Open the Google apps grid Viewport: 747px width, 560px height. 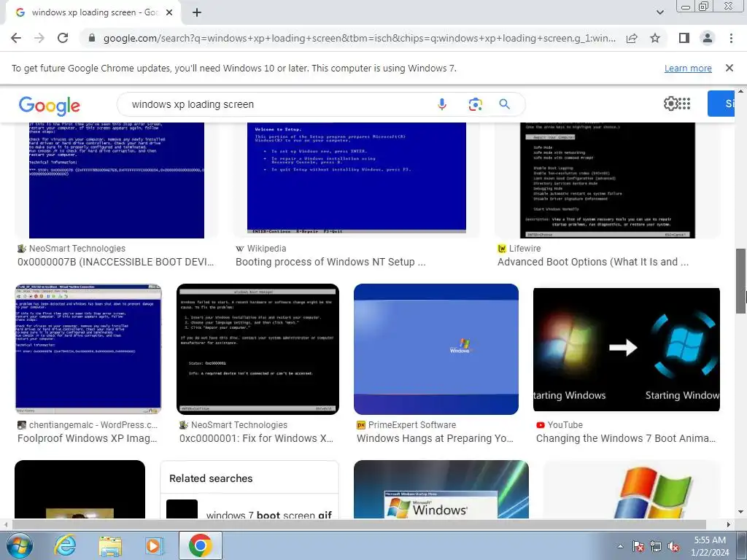[x=684, y=104]
